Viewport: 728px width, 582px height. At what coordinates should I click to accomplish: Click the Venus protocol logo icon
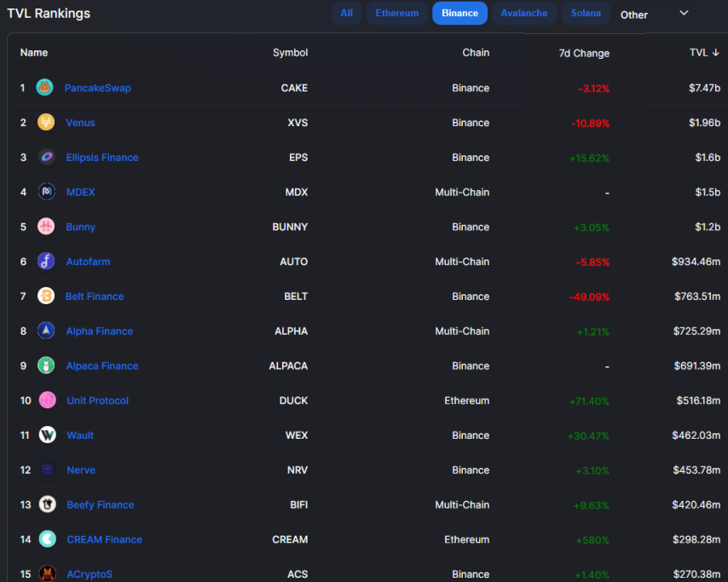pos(46,122)
